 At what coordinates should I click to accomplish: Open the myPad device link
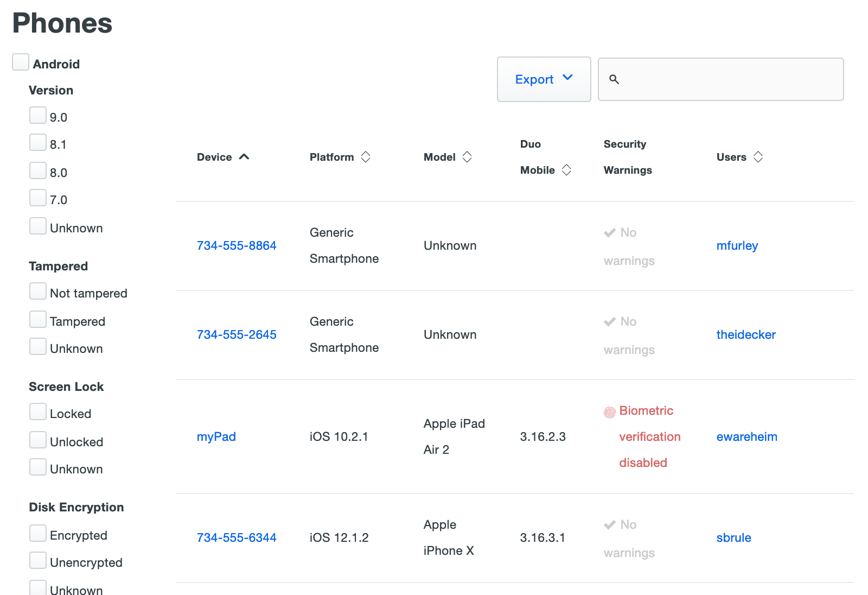(216, 436)
